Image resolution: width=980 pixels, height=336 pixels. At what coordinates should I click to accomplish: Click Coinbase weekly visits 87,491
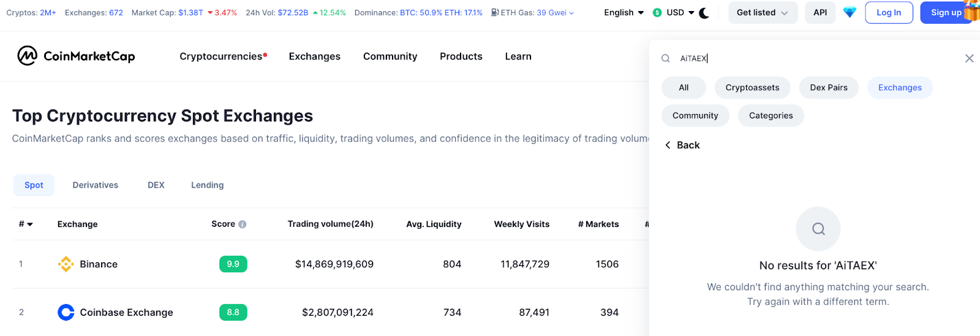tap(534, 313)
